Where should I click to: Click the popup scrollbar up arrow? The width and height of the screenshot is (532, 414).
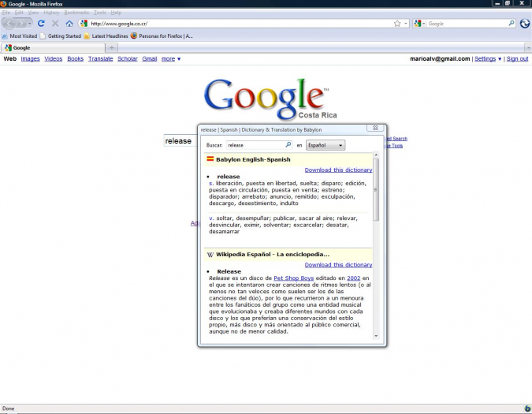(x=376, y=155)
